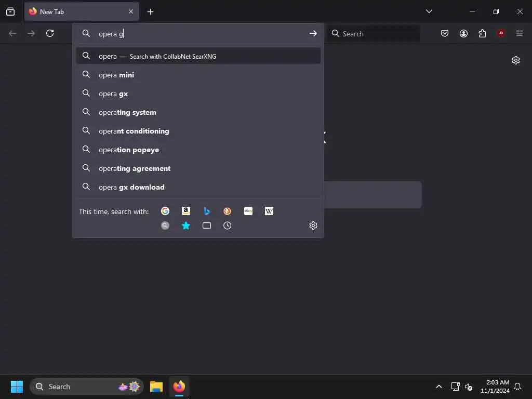This screenshot has height=399, width=532.
Task: Close the New Tab tab
Action: (131, 11)
